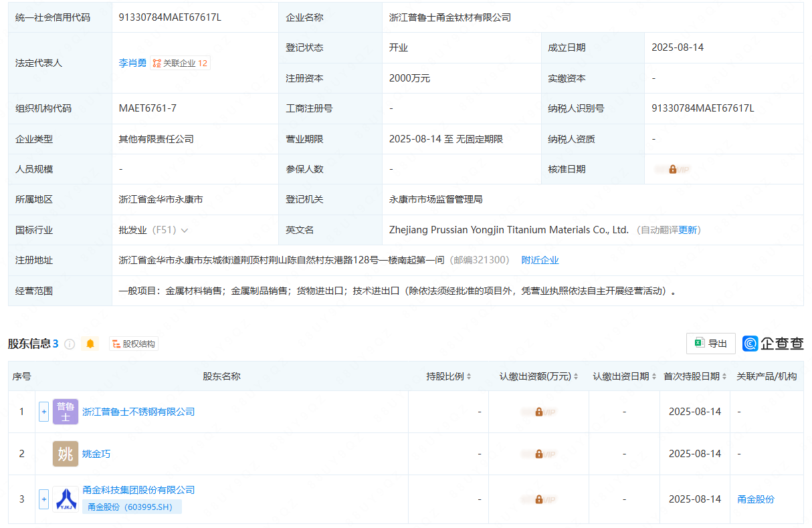The width and height of the screenshot is (812, 528).
Task: Click the orange bell alert icon
Action: pyautogui.click(x=90, y=344)
